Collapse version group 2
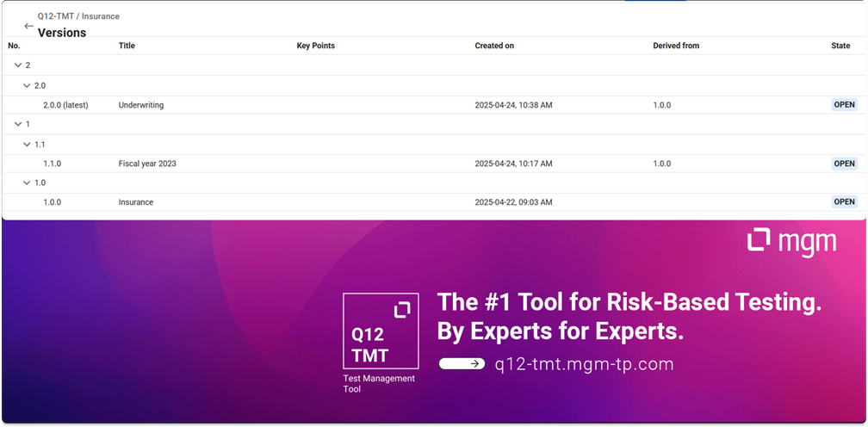This screenshot has width=868, height=427. tap(18, 65)
